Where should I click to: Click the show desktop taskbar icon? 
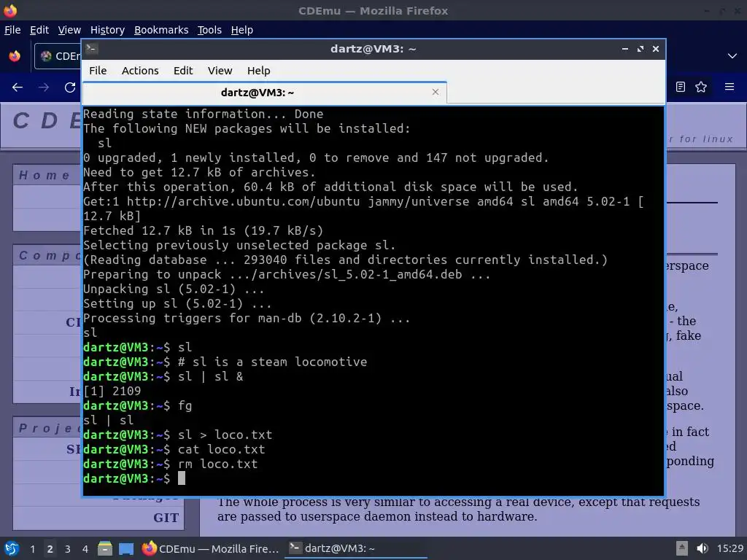point(126,548)
